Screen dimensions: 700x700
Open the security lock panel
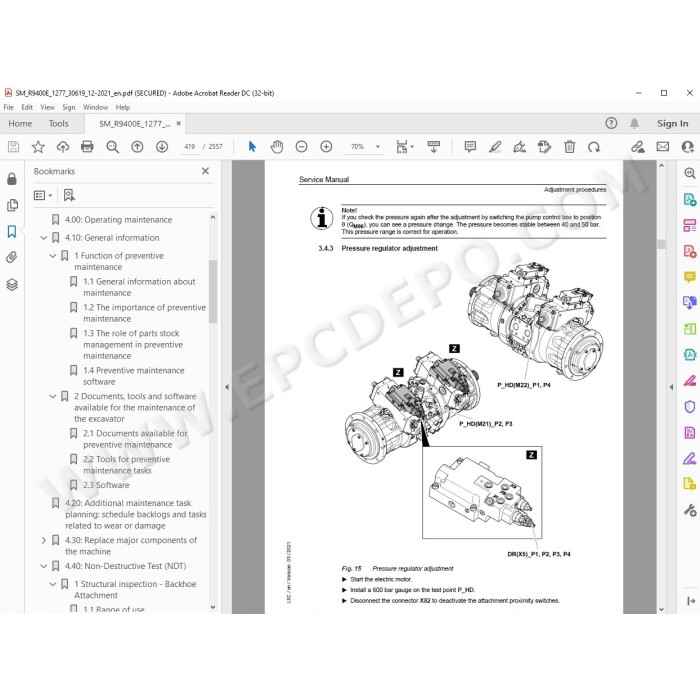point(12,179)
